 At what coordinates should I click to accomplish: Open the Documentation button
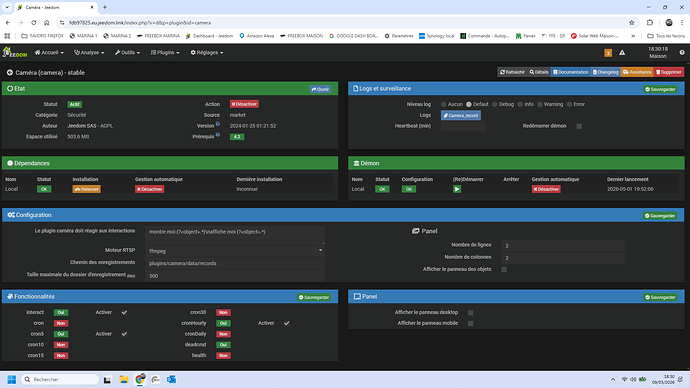[570, 72]
